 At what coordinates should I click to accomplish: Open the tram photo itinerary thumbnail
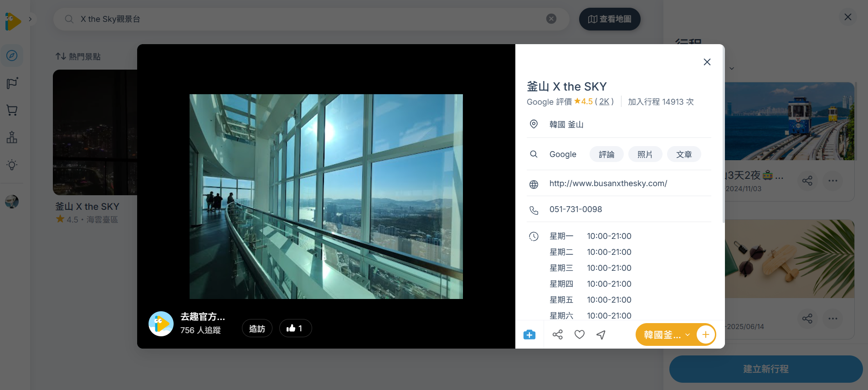[x=790, y=121]
